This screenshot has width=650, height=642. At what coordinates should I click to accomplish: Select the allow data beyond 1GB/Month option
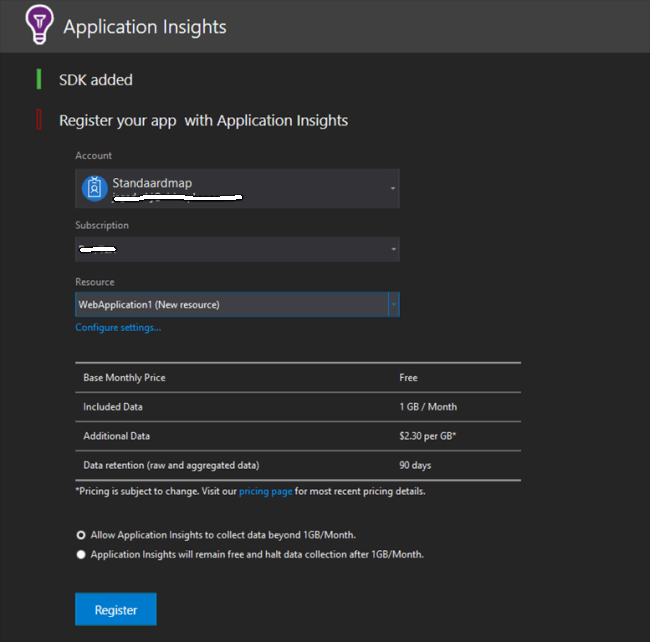point(81,534)
